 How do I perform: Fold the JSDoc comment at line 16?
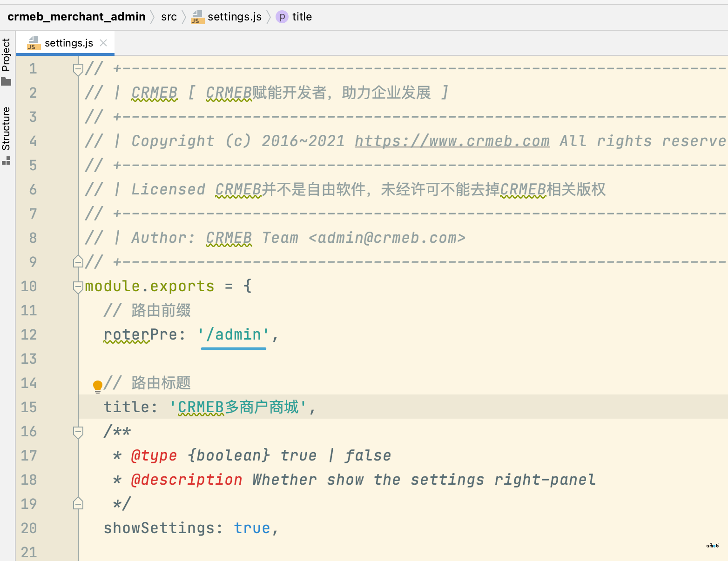[x=78, y=432]
